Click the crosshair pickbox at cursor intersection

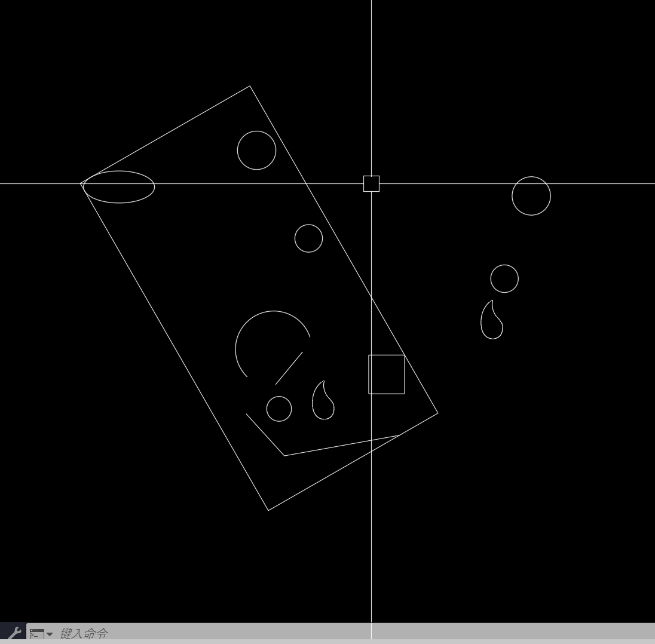click(371, 183)
